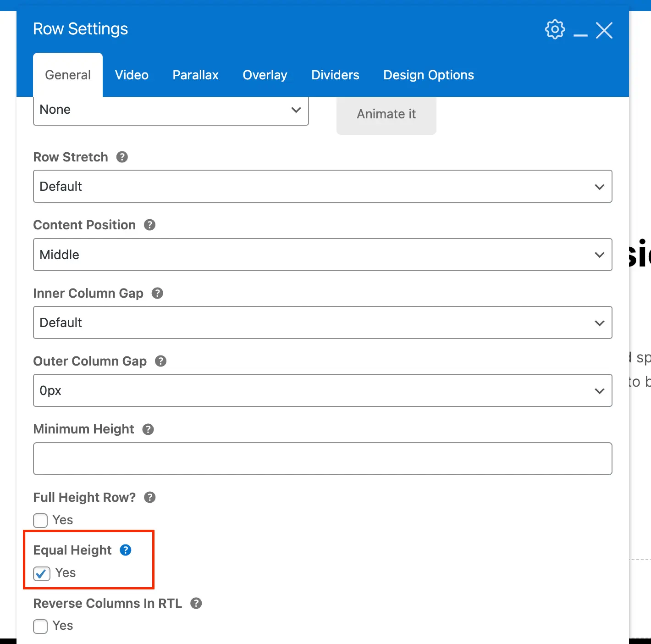Switch to the Overlay tab
651x644 pixels.
point(265,75)
